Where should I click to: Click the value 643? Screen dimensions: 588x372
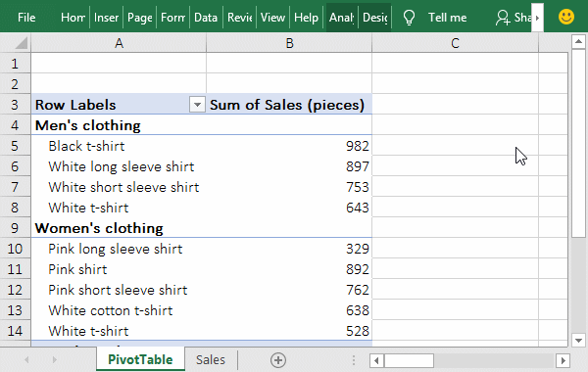[x=358, y=208]
